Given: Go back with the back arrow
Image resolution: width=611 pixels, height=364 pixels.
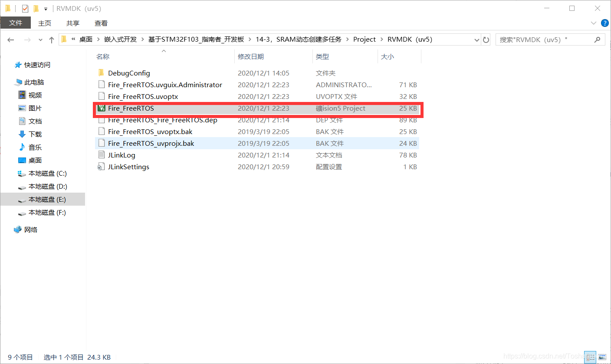Looking at the screenshot, I should click(x=11, y=39).
